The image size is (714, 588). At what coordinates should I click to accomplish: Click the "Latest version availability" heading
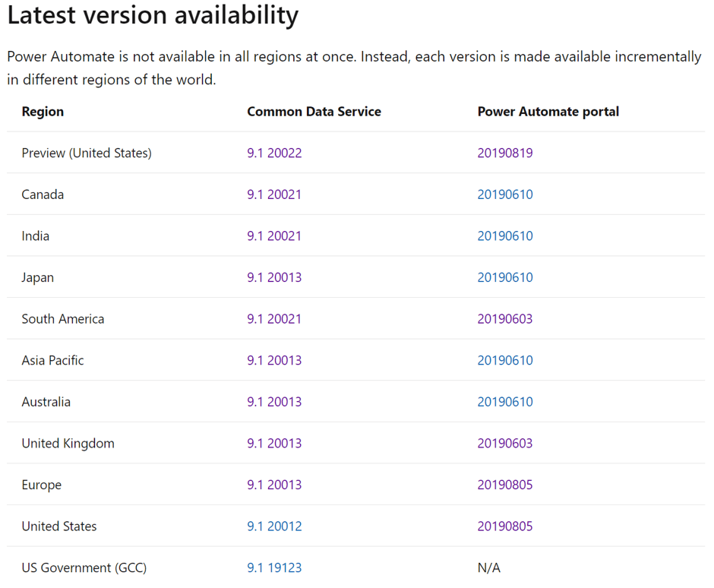point(153,14)
